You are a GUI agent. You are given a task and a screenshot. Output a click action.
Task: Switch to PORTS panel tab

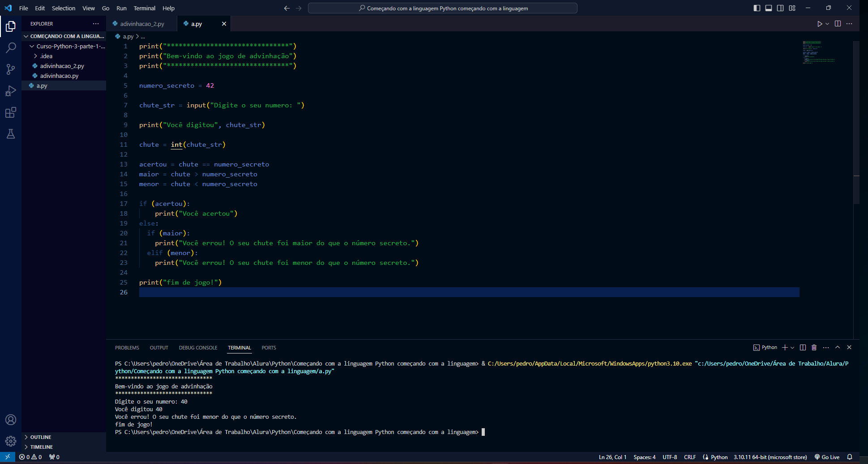pyautogui.click(x=269, y=348)
